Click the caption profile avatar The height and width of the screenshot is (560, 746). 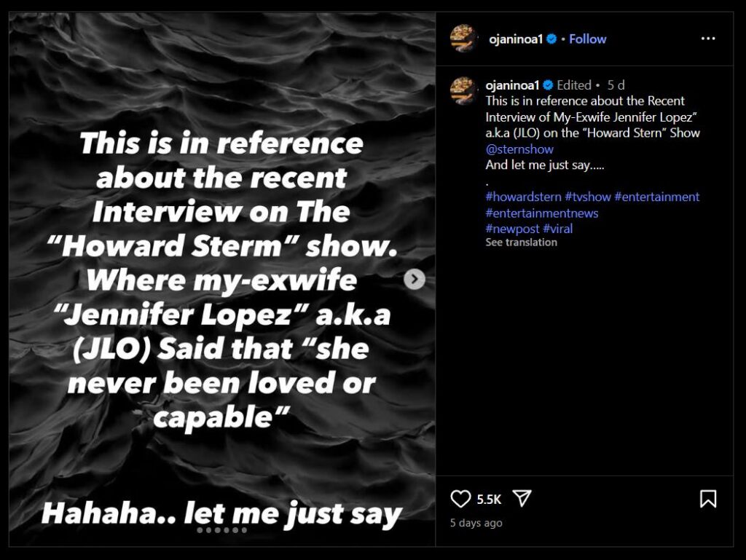click(463, 90)
